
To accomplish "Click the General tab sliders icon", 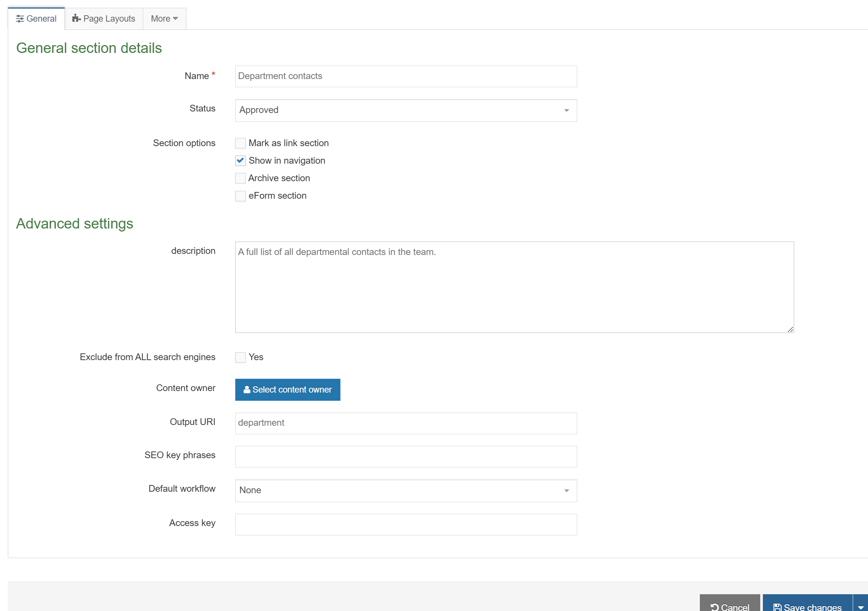I will [20, 19].
